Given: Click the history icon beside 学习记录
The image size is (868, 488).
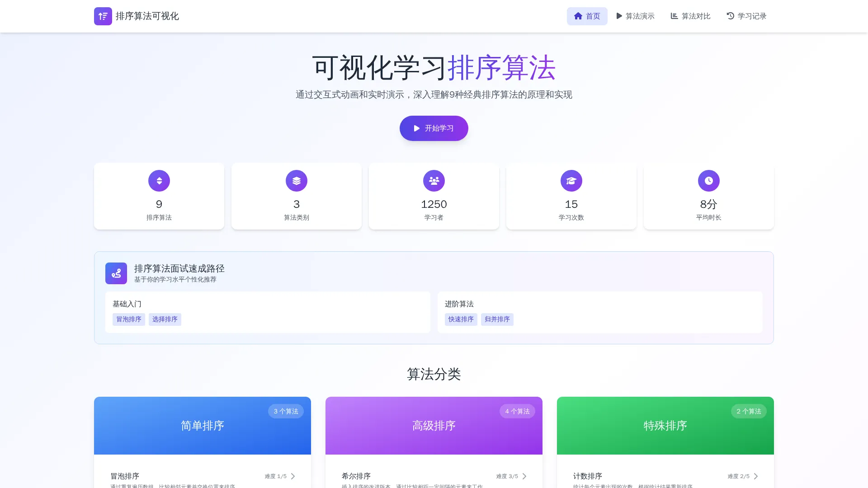Looking at the screenshot, I should [730, 16].
